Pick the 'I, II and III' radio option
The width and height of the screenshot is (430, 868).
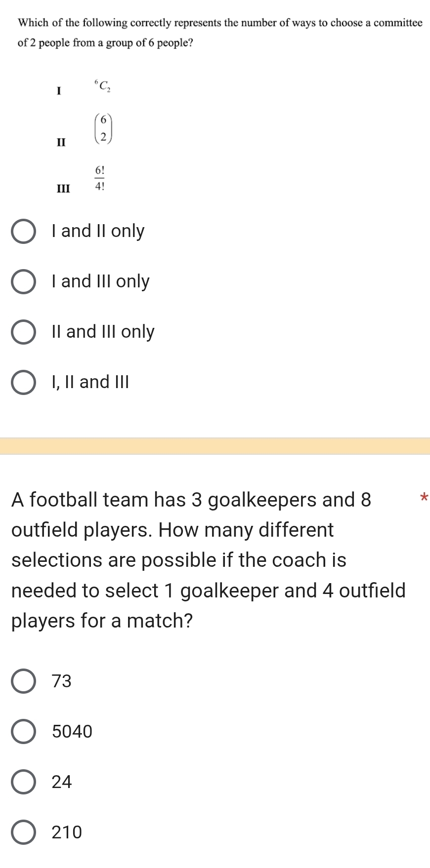click(23, 383)
